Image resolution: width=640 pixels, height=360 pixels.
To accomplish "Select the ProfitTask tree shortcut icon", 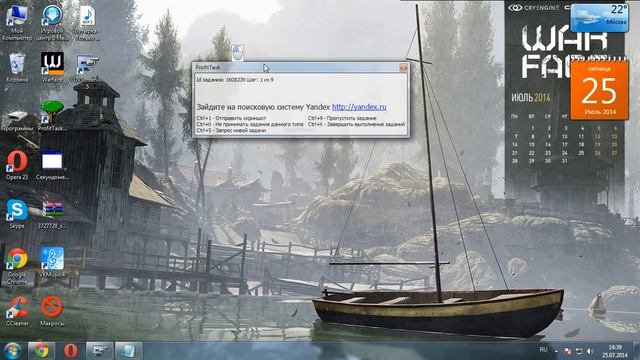I will coord(52,116).
